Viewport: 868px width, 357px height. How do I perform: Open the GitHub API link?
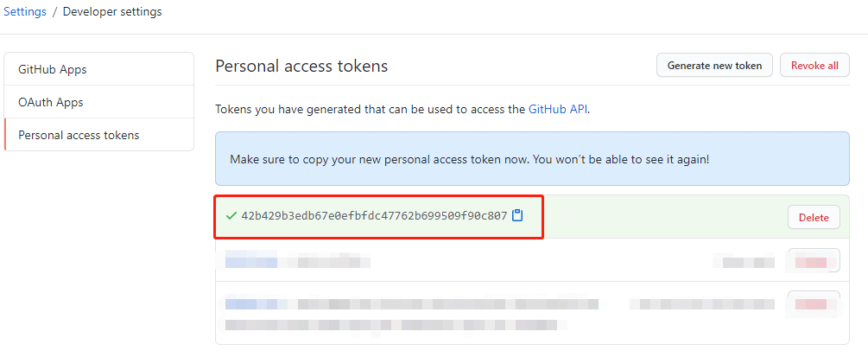[558, 110]
